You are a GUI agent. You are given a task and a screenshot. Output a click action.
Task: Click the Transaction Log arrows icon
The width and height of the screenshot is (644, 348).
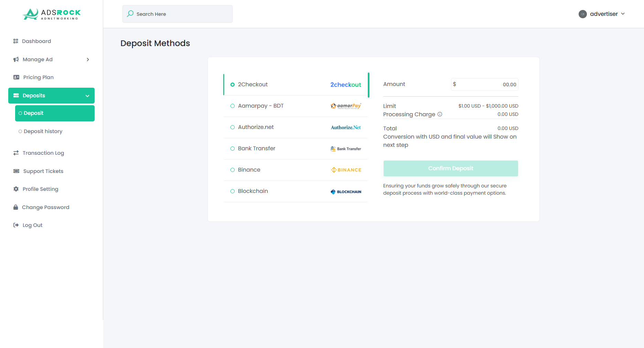pos(16,153)
